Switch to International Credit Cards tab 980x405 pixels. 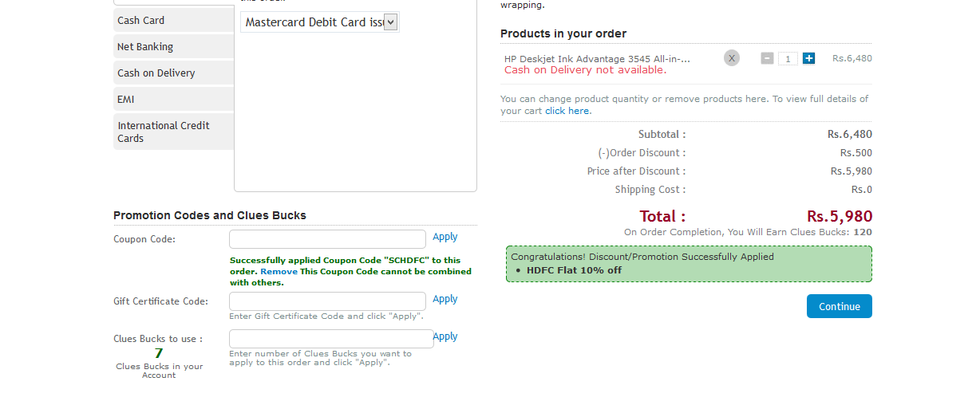[x=173, y=132]
